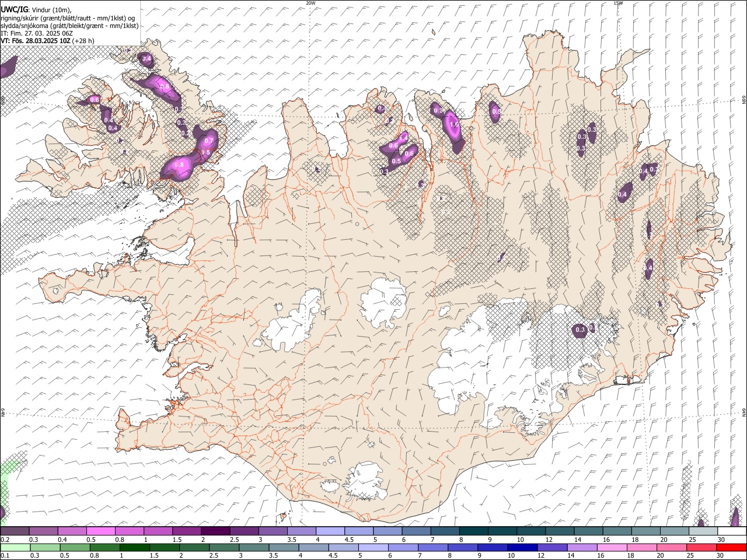Click the dusky purple swatch starting at 0.2
This screenshot has width=747, height=560.
tap(15, 531)
